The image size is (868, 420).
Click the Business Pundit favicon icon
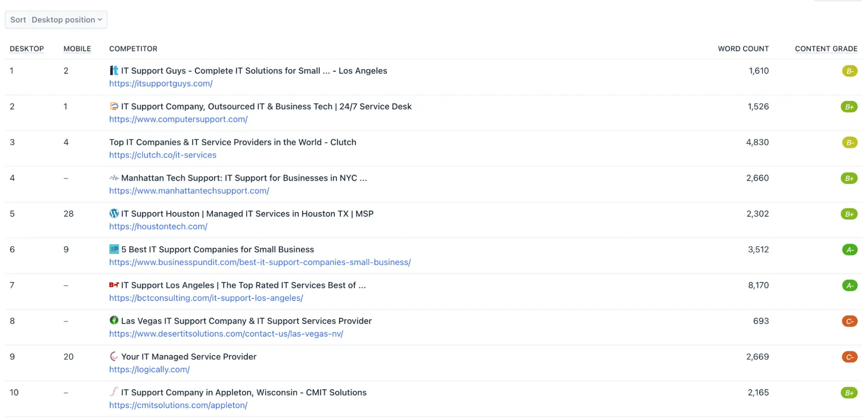pos(114,249)
